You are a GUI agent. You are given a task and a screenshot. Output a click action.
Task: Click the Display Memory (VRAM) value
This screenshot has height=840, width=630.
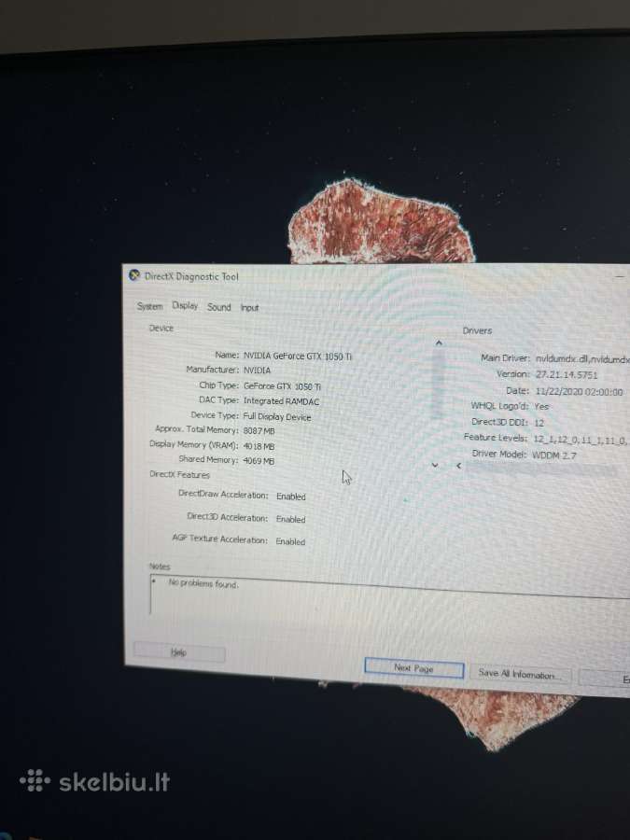click(259, 446)
